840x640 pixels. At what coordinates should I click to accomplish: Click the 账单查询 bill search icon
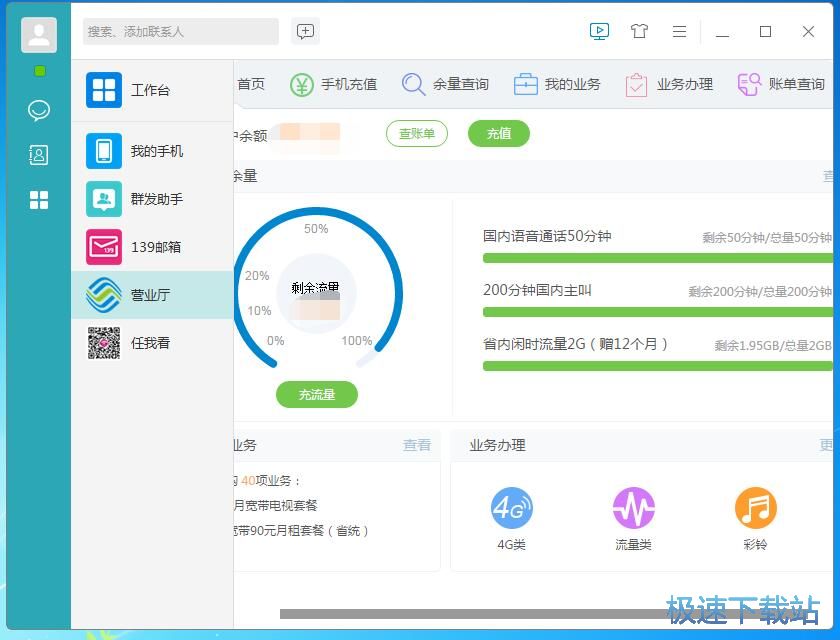point(749,85)
